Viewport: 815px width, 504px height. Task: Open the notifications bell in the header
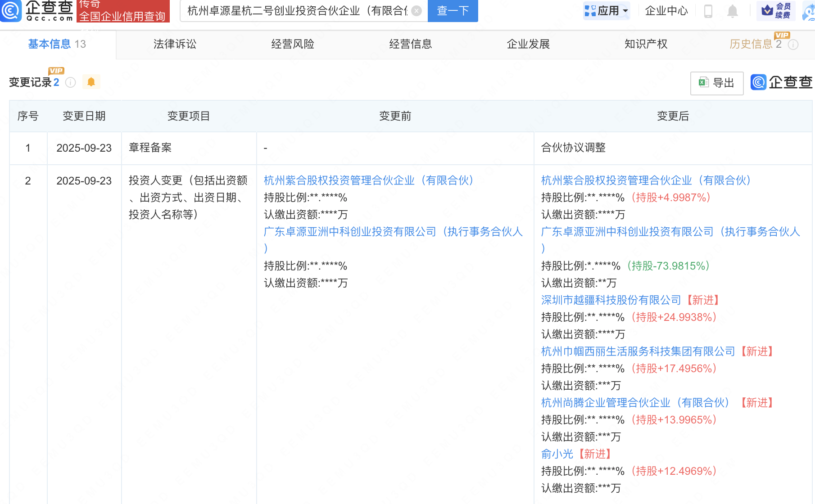pyautogui.click(x=733, y=11)
